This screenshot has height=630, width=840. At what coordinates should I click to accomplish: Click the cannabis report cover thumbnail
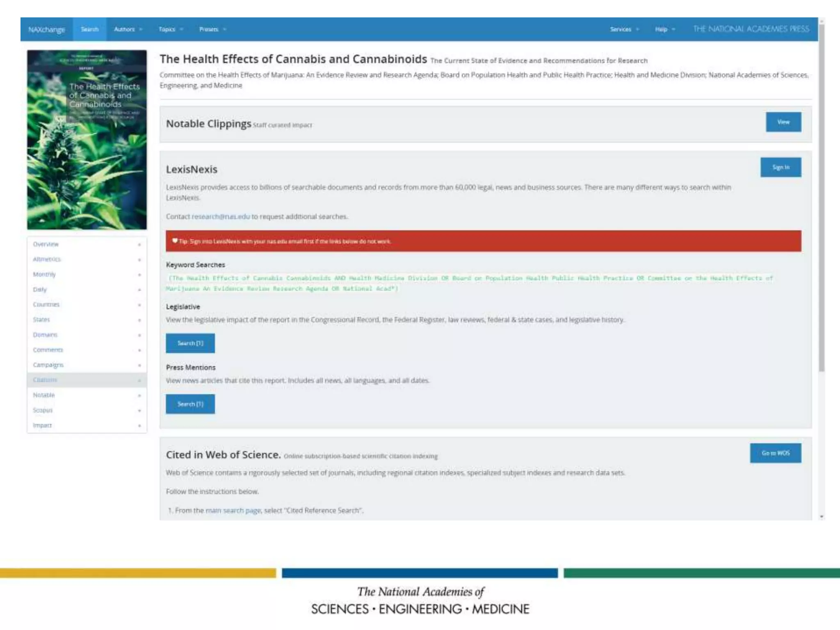[87, 139]
